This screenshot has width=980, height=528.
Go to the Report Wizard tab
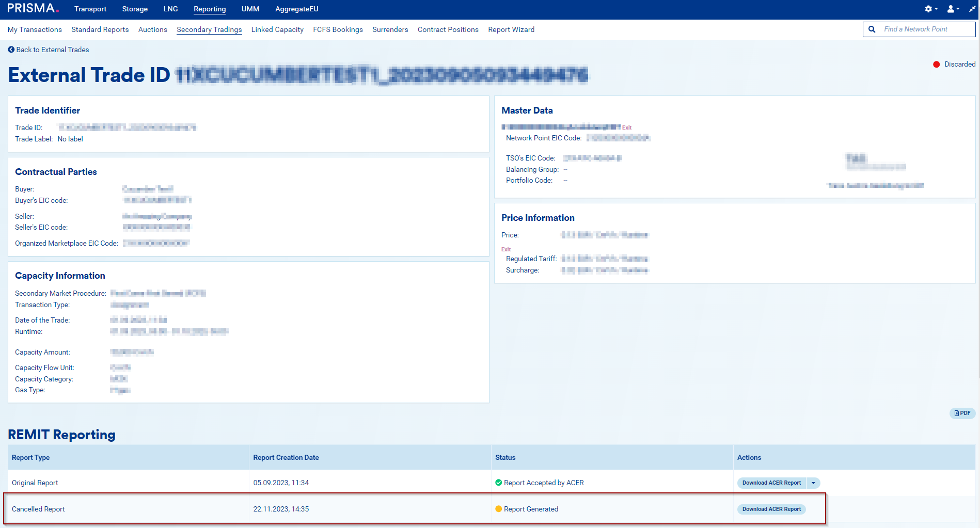pos(511,29)
